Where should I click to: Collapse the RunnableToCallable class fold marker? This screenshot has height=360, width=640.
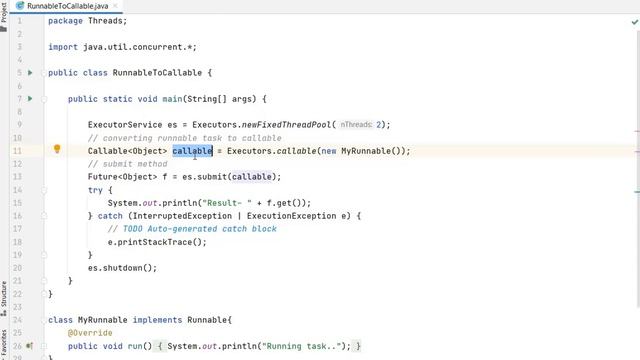(44, 73)
